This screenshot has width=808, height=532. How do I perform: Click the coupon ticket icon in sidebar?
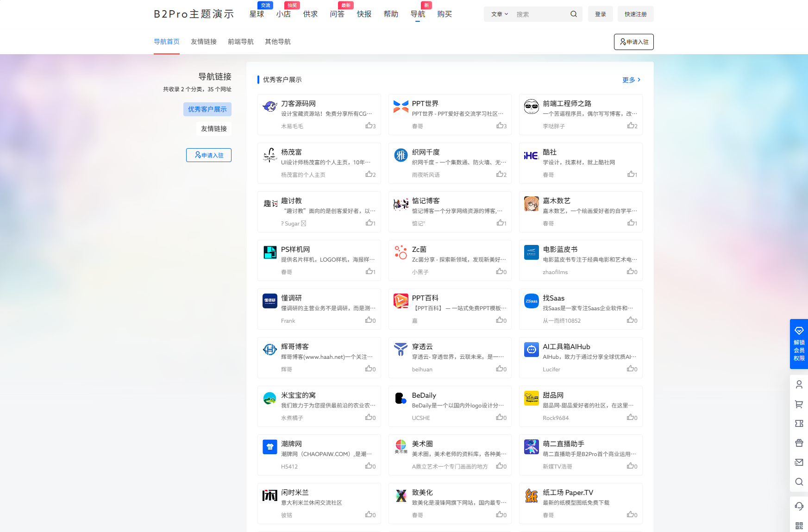(799, 423)
